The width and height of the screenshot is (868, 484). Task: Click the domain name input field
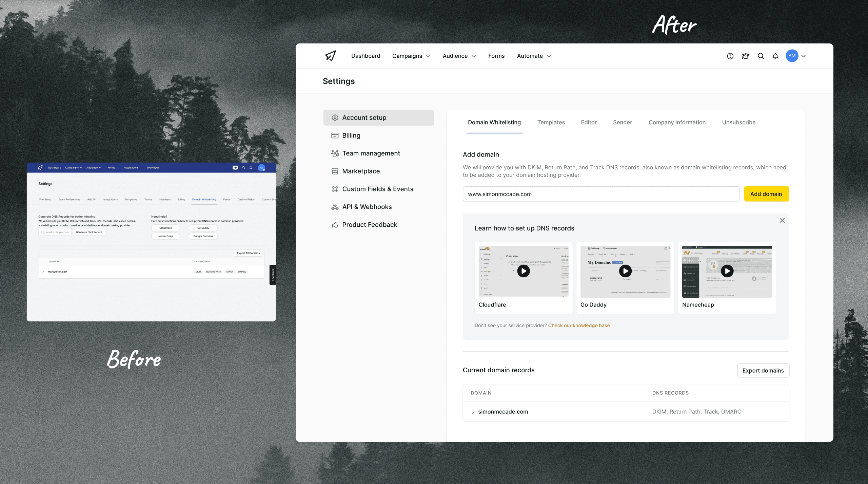601,194
